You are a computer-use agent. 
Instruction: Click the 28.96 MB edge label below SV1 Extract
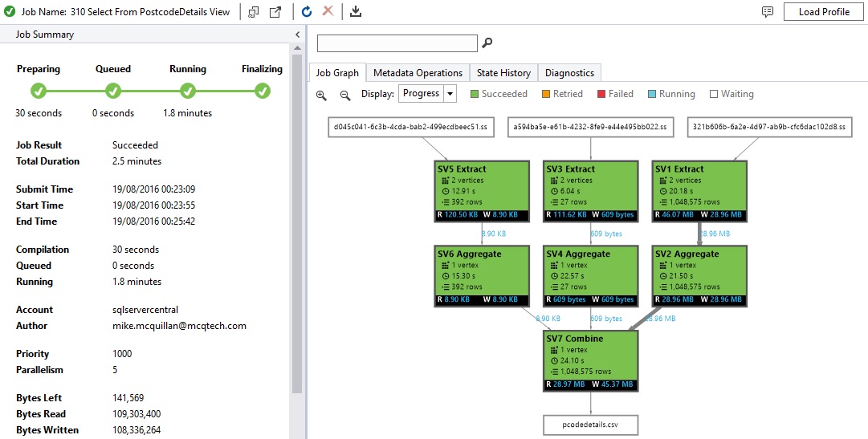(x=715, y=234)
